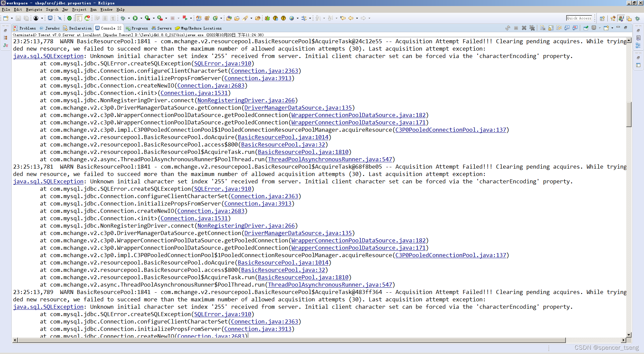Toggle Scroll Lock in the console

551,28
